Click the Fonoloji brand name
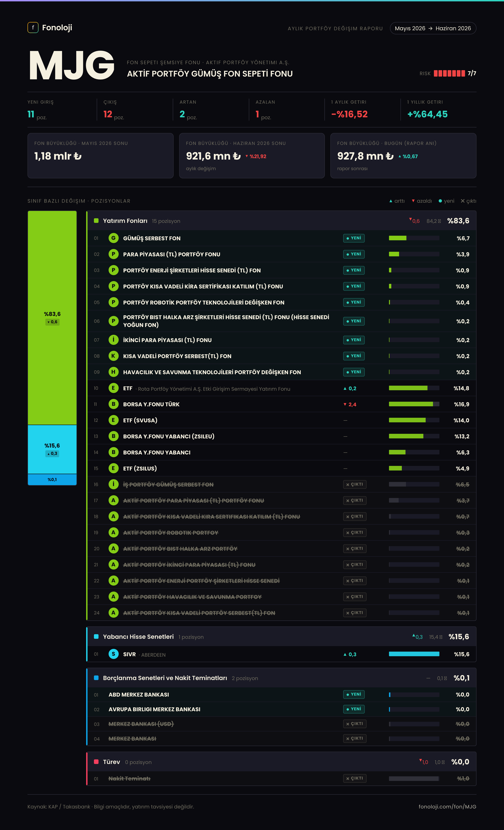Viewport: 504px width, 830px height. pos(57,28)
